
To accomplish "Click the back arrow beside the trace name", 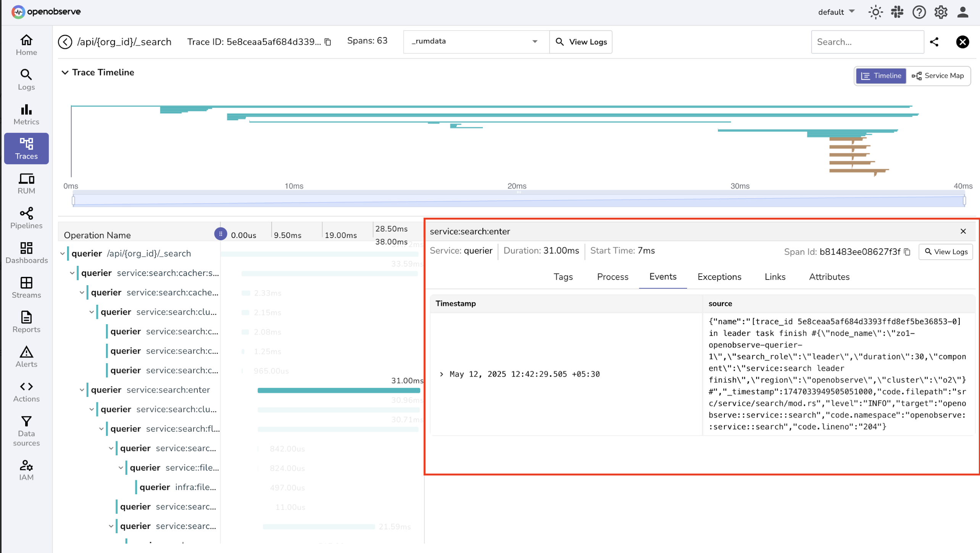I will tap(65, 42).
